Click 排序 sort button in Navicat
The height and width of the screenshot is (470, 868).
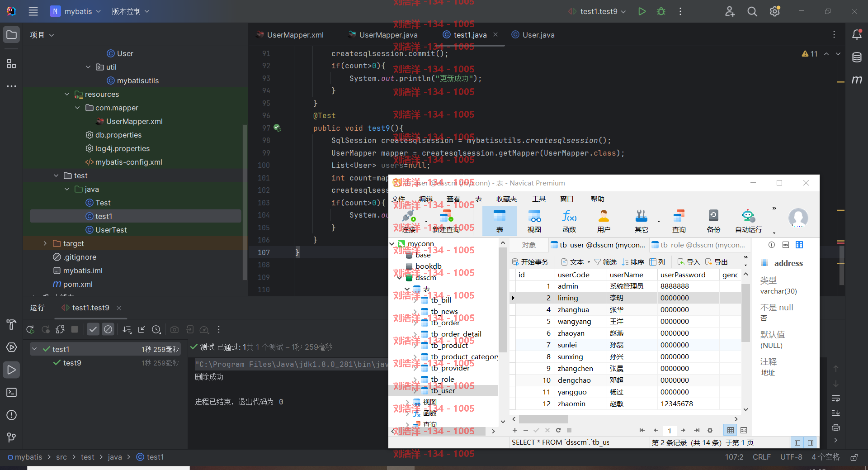tap(633, 262)
